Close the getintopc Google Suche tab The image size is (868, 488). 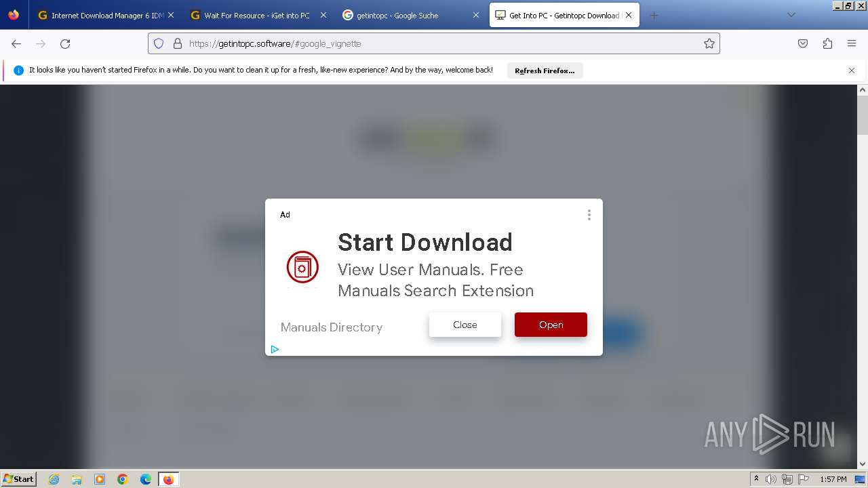pyautogui.click(x=476, y=15)
